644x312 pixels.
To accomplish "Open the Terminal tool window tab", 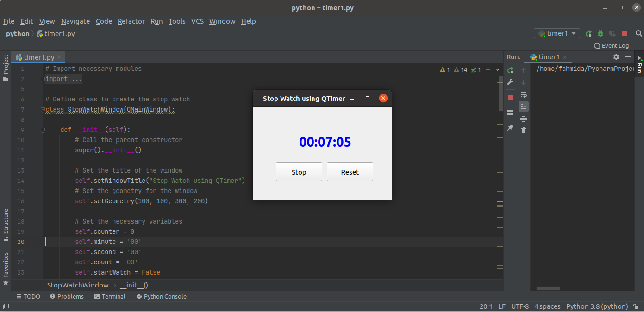I will point(110,296).
